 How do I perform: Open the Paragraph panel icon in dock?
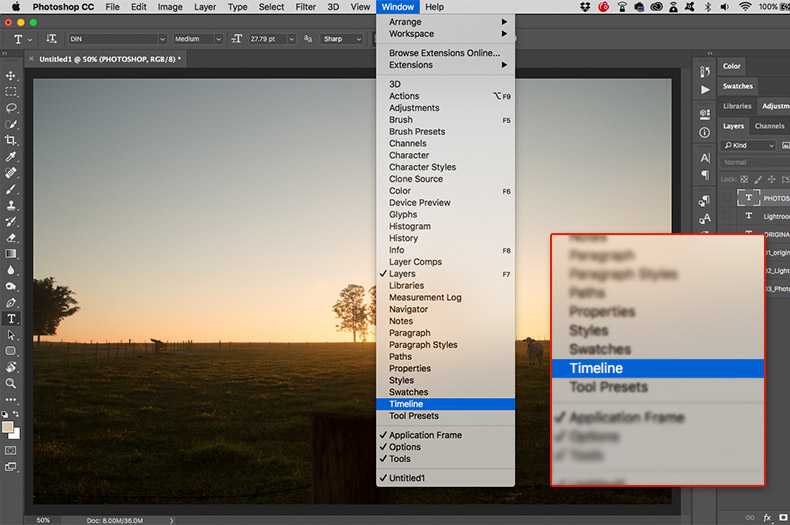705,175
